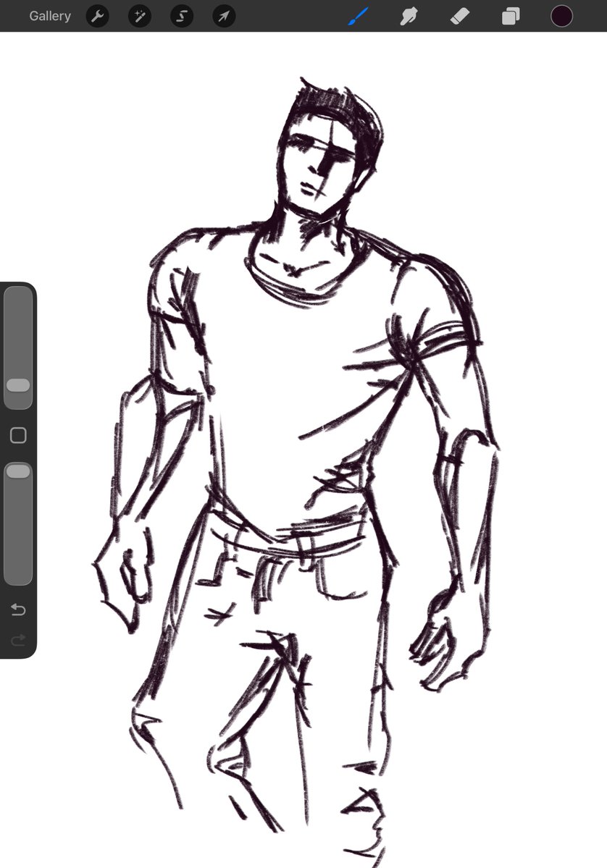Select the Brush tool
This screenshot has width=607, height=868.
pos(359,16)
